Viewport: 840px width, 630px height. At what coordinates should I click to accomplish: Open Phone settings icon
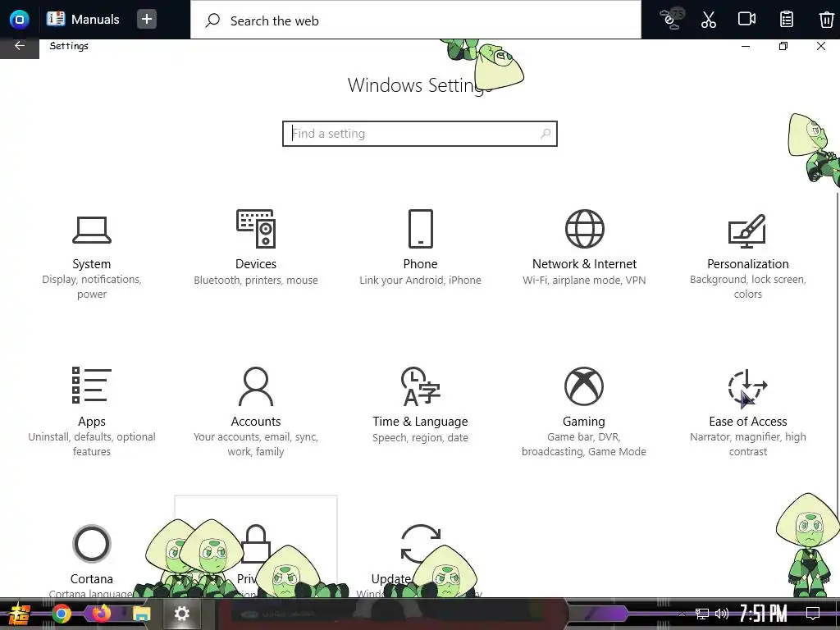[x=421, y=229]
